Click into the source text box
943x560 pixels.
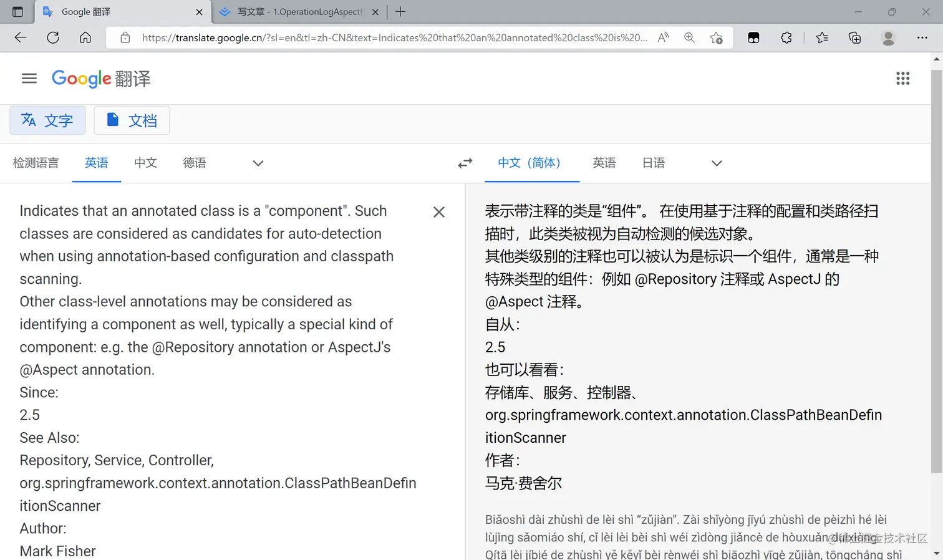pos(218,380)
